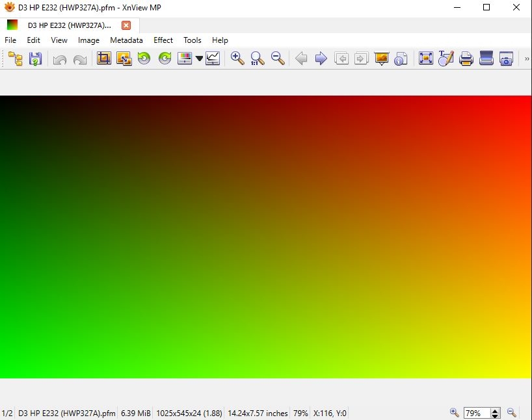Click the Print icon in the toolbar

[466, 59]
